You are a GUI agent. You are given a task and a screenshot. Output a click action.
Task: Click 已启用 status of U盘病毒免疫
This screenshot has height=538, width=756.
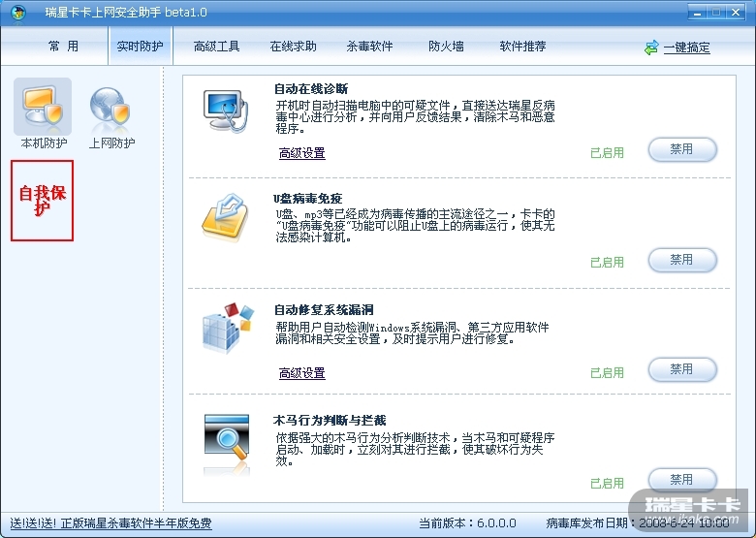[607, 263]
